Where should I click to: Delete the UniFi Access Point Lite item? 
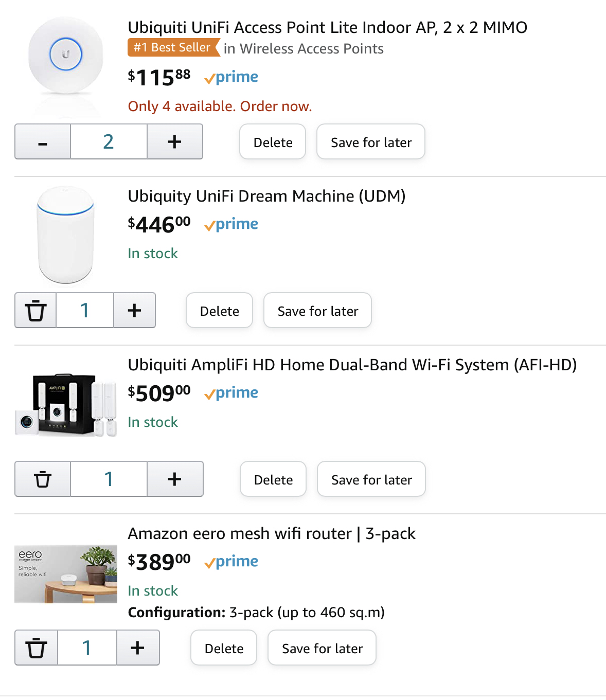pos(273,142)
